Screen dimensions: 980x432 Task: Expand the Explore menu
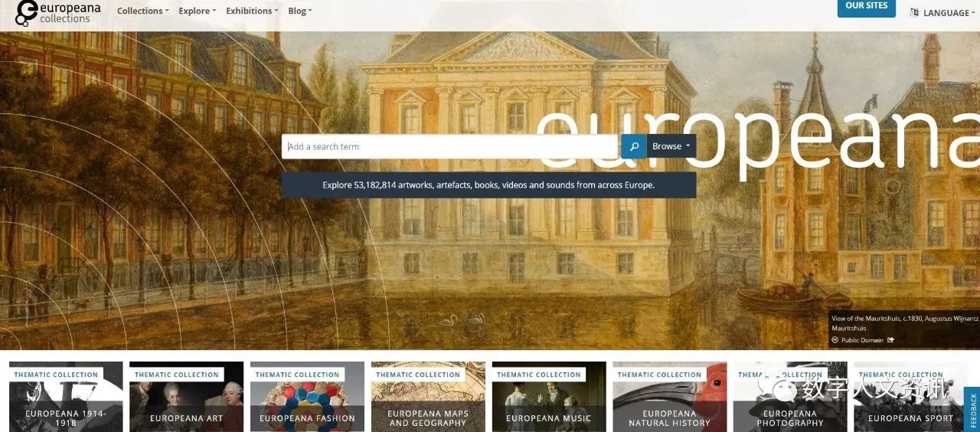coord(198,11)
